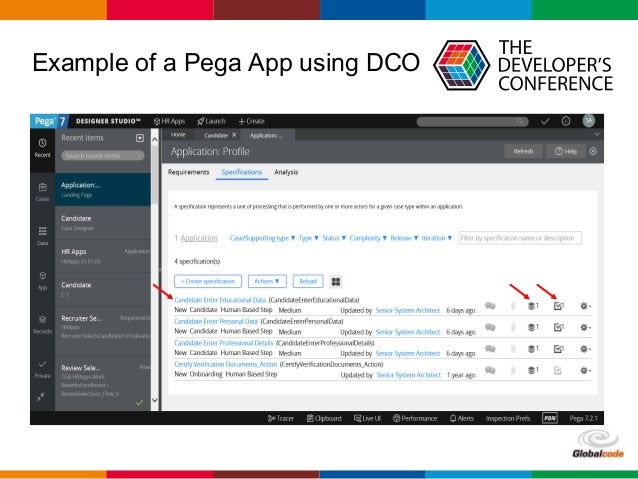The height and width of the screenshot is (479, 638).
Task: Open the Case/Supporting type filter
Action: point(262,238)
